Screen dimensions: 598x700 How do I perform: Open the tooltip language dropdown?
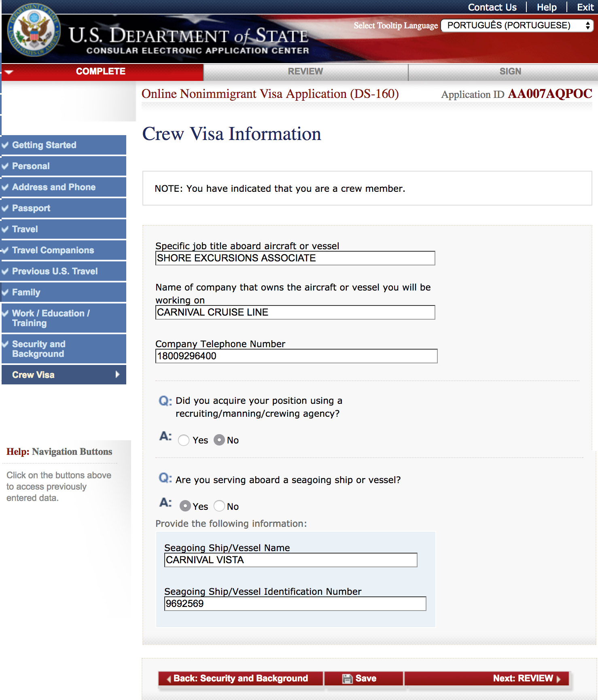click(x=517, y=25)
